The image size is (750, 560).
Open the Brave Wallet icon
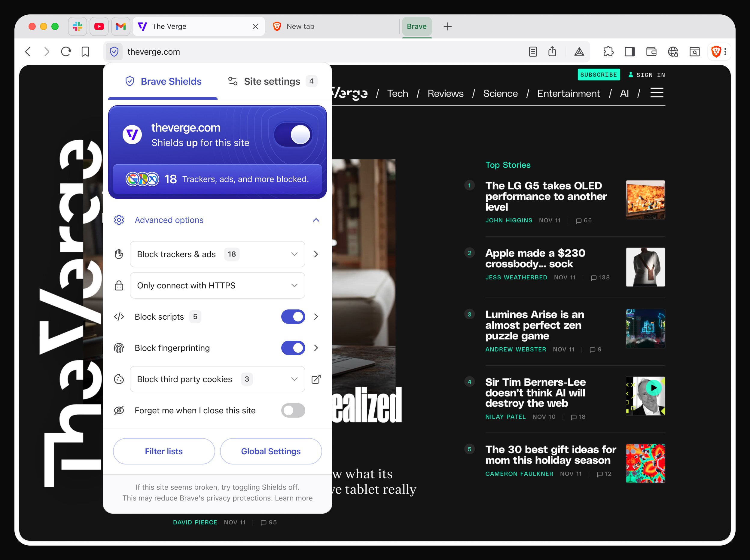(651, 52)
